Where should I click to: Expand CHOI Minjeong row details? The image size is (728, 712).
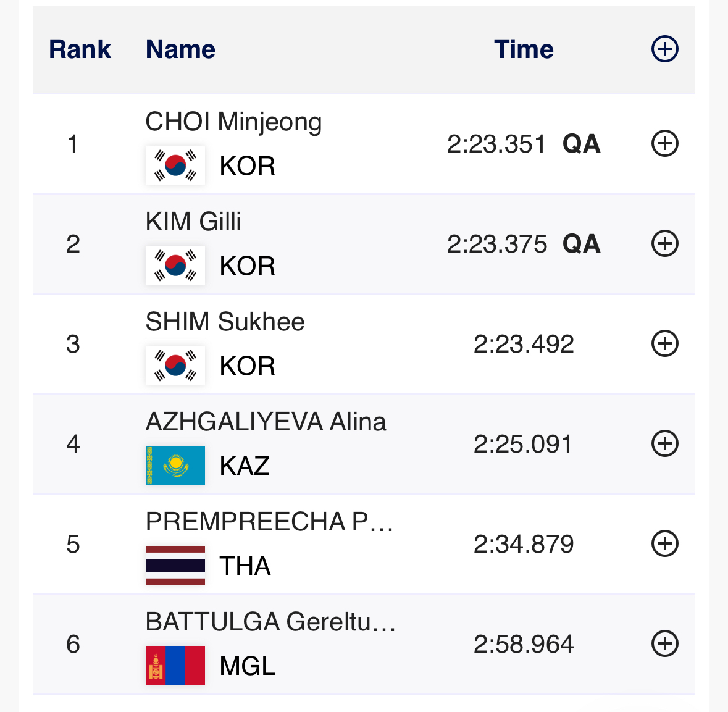pyautogui.click(x=665, y=144)
